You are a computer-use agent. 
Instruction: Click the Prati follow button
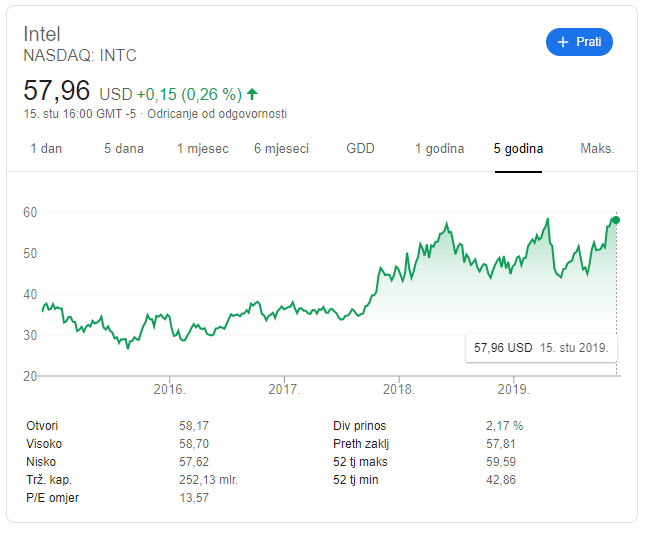pos(579,42)
